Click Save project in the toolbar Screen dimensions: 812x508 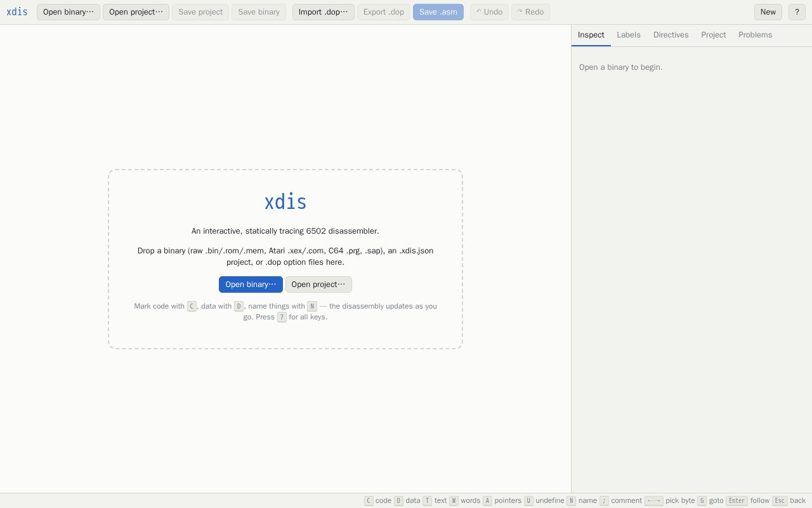pos(200,11)
